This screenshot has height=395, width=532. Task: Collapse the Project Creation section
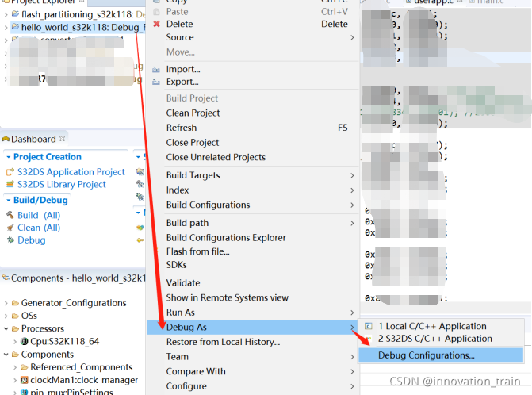tap(9, 157)
